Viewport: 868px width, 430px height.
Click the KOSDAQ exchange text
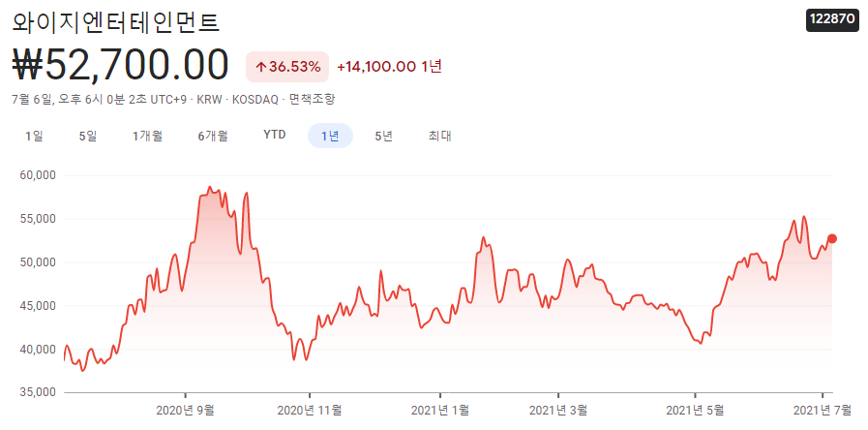click(x=254, y=100)
